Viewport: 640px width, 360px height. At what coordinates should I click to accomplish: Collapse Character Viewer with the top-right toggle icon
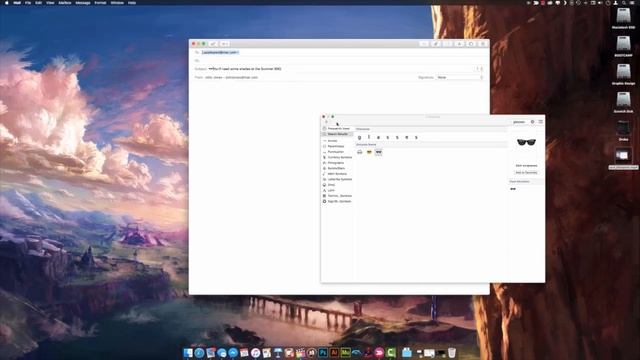[540, 122]
